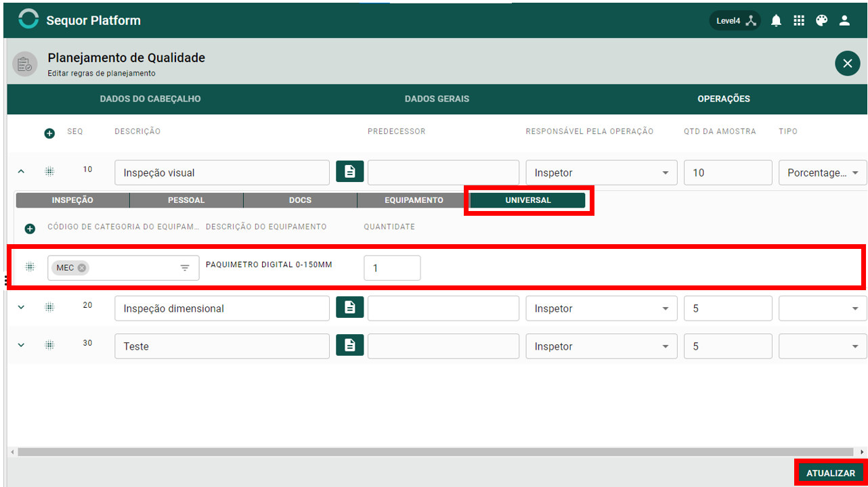
Task: Switch to Dados do Cabeçalho tab
Action: coord(150,99)
